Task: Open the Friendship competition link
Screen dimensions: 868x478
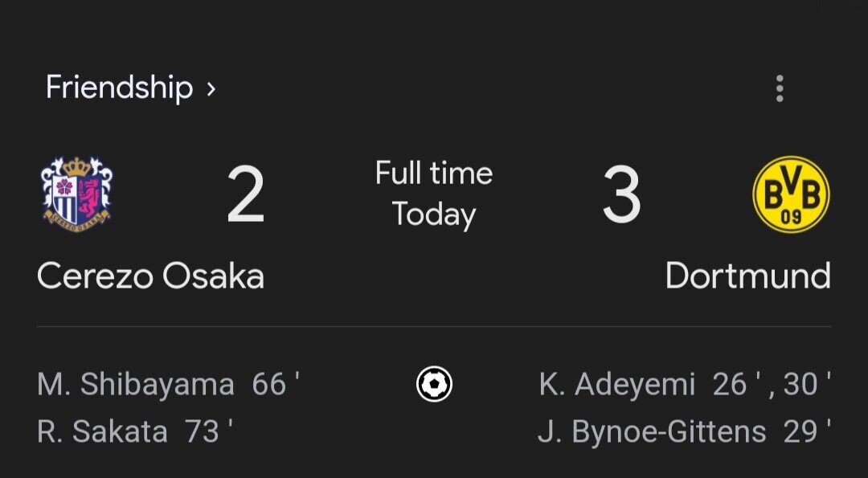Action: (x=119, y=88)
